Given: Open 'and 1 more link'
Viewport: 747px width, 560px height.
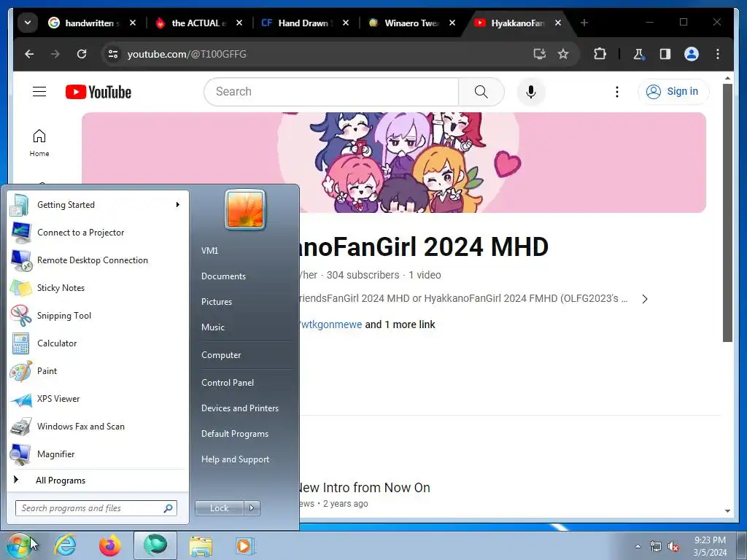Looking at the screenshot, I should 400,324.
